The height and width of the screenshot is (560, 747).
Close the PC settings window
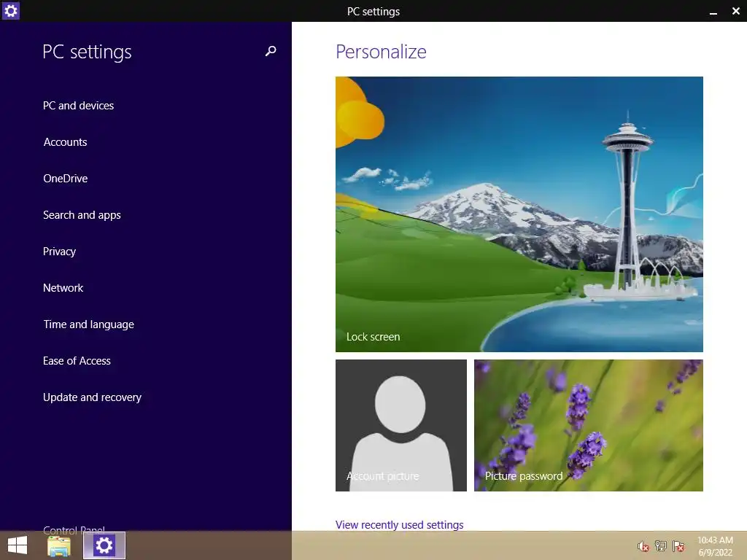tap(736, 11)
